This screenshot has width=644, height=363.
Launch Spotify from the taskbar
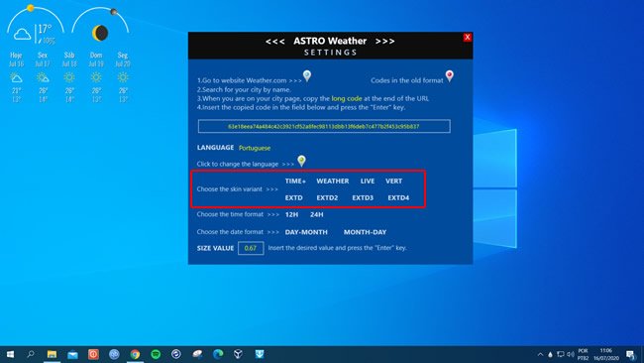coord(156,354)
